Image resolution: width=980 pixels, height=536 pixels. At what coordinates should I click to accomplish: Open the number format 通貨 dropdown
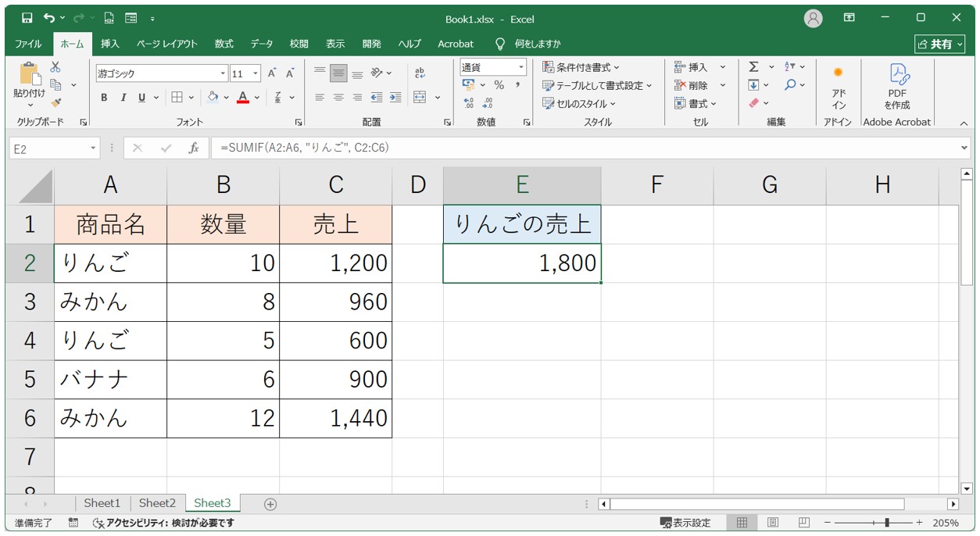pos(521,67)
